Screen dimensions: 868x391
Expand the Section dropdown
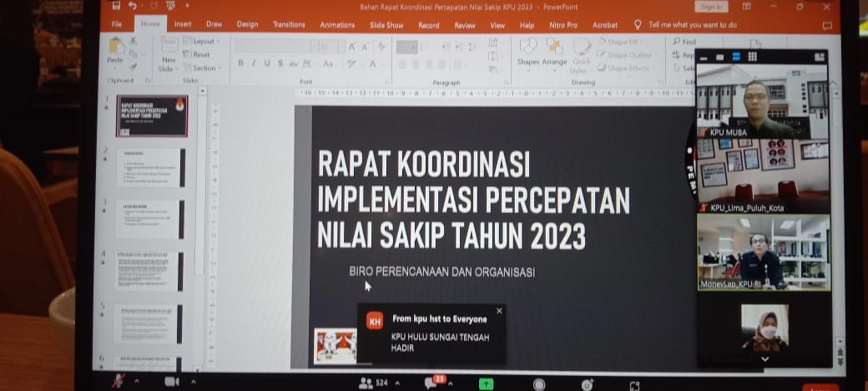[x=203, y=69]
